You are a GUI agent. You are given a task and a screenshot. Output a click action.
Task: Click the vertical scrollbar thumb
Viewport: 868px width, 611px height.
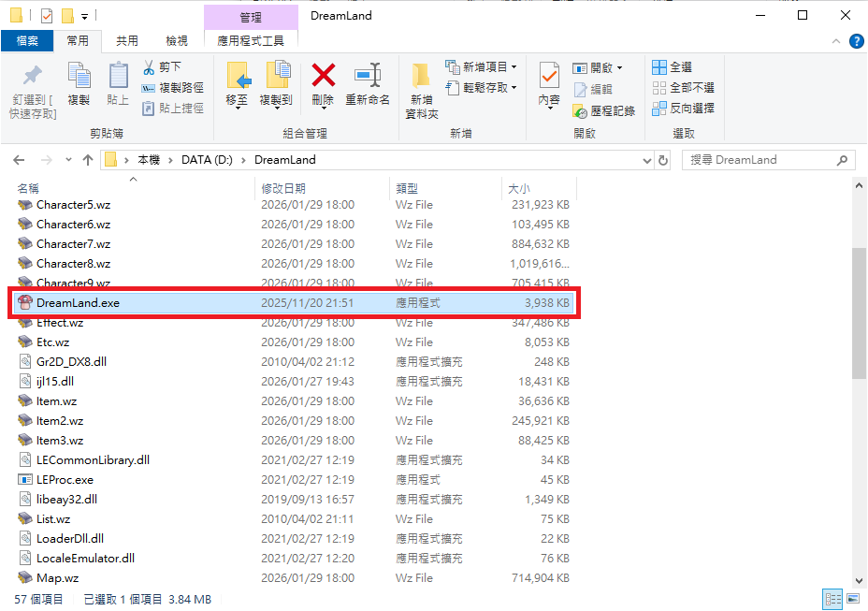click(x=859, y=313)
